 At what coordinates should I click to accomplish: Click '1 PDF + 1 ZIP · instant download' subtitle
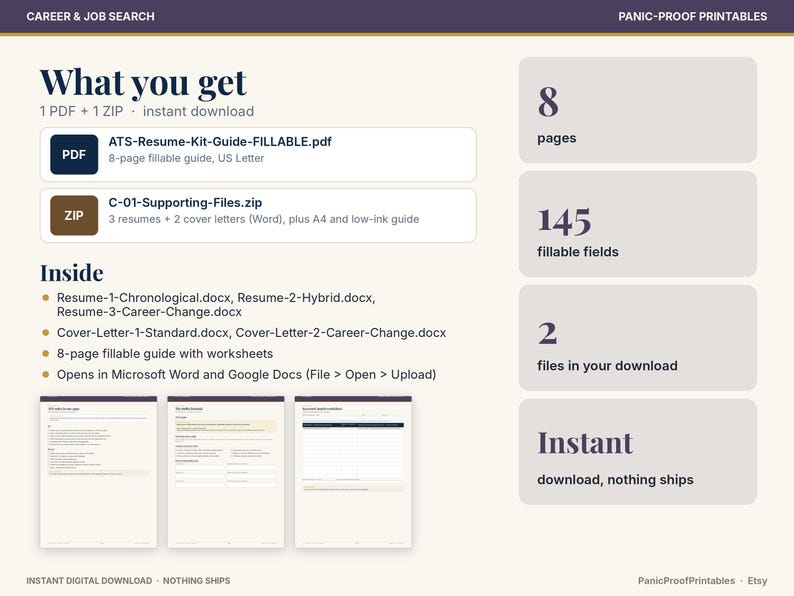click(147, 111)
